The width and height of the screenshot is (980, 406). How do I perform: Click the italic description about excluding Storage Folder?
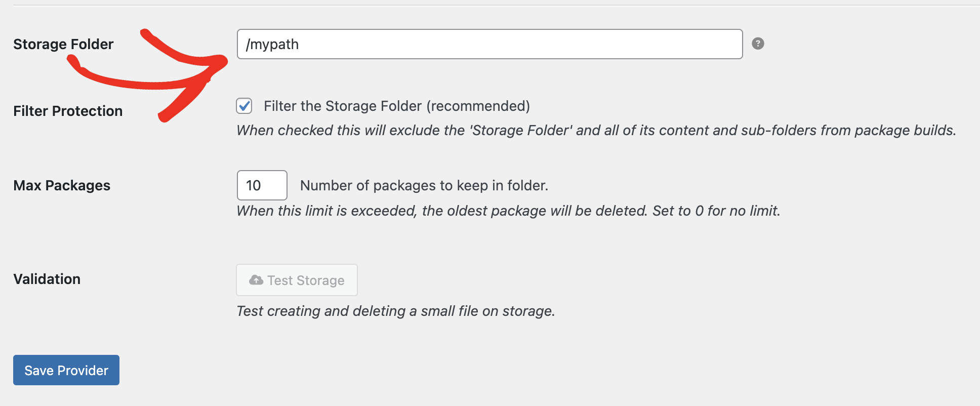[x=596, y=130]
